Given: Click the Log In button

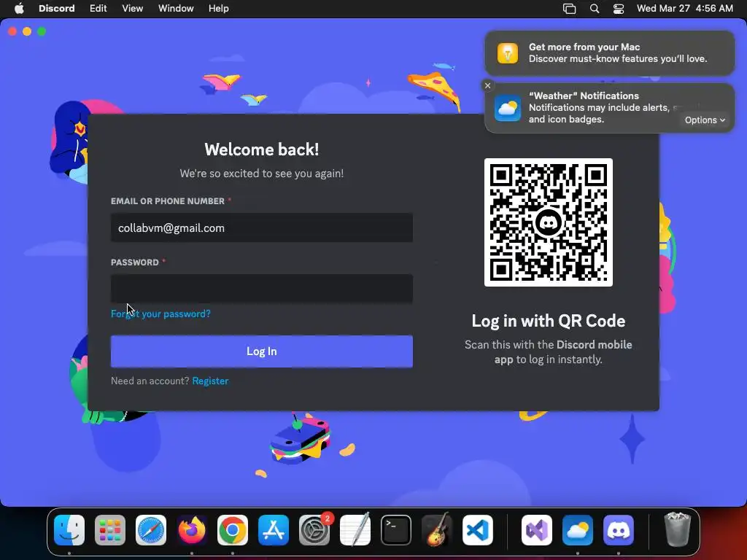Looking at the screenshot, I should click(x=262, y=351).
